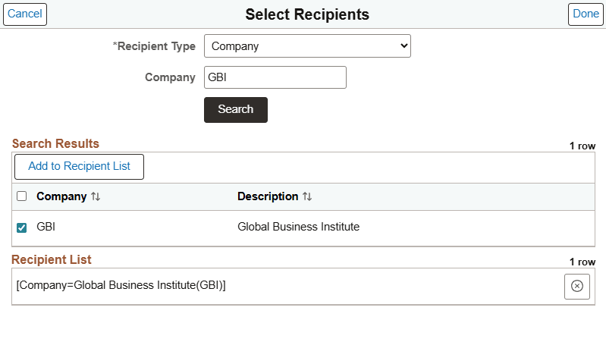Click the Global Business Institute description cell
The width and height of the screenshot is (606, 364).
[298, 227]
